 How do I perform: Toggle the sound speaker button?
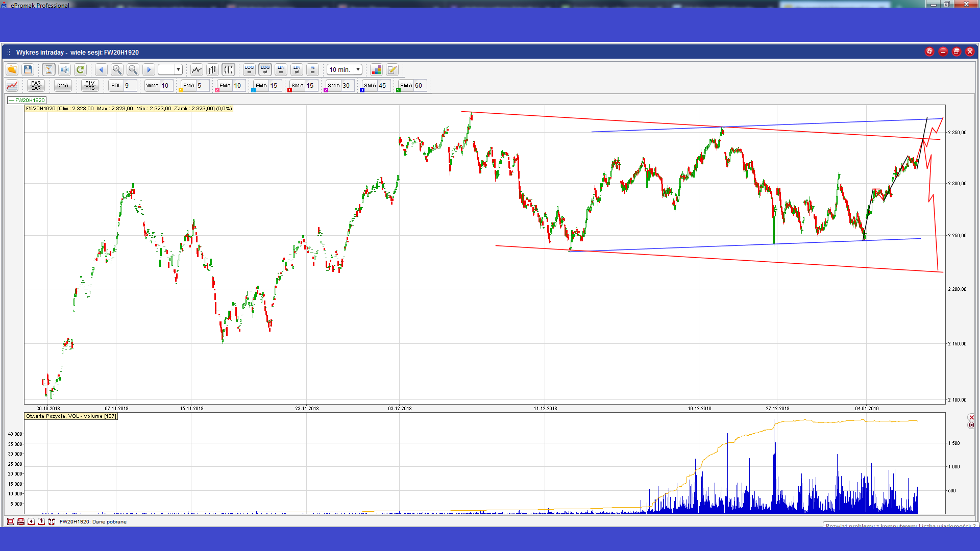coord(64,69)
